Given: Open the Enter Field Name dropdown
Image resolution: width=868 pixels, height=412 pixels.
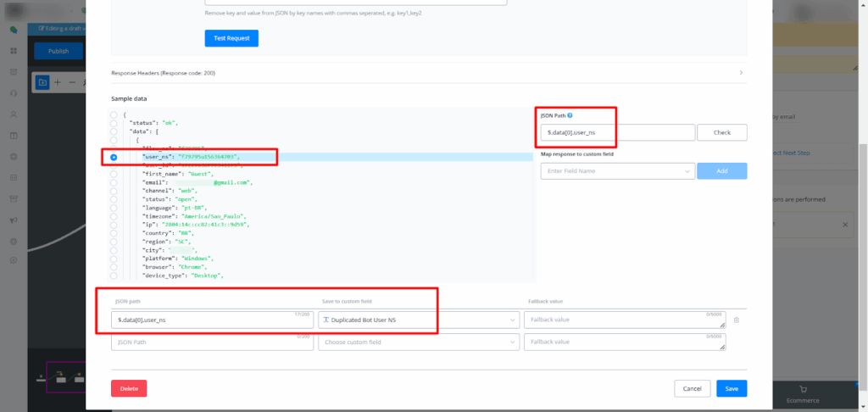Looking at the screenshot, I should tap(617, 171).
